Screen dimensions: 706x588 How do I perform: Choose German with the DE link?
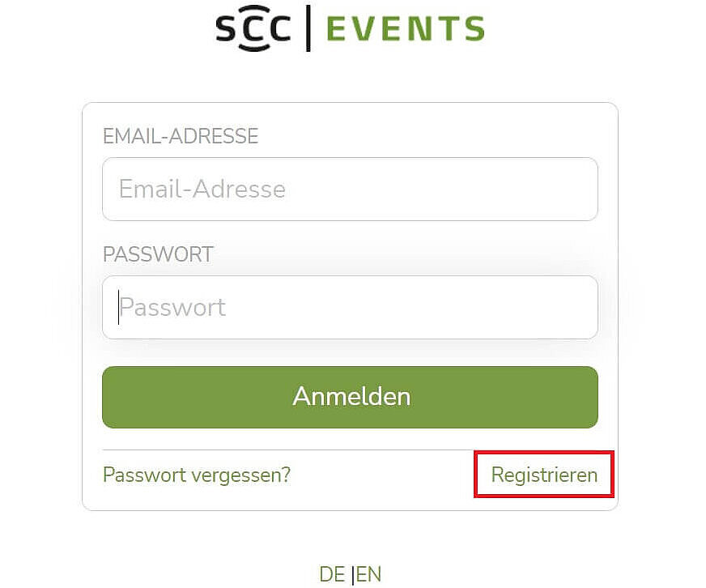(x=332, y=574)
